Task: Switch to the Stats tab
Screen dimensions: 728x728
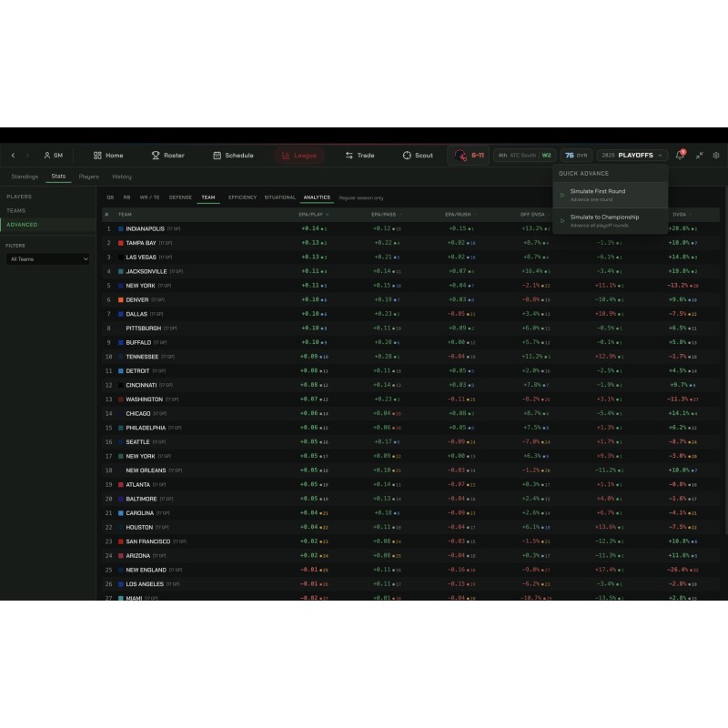Action: (x=58, y=177)
